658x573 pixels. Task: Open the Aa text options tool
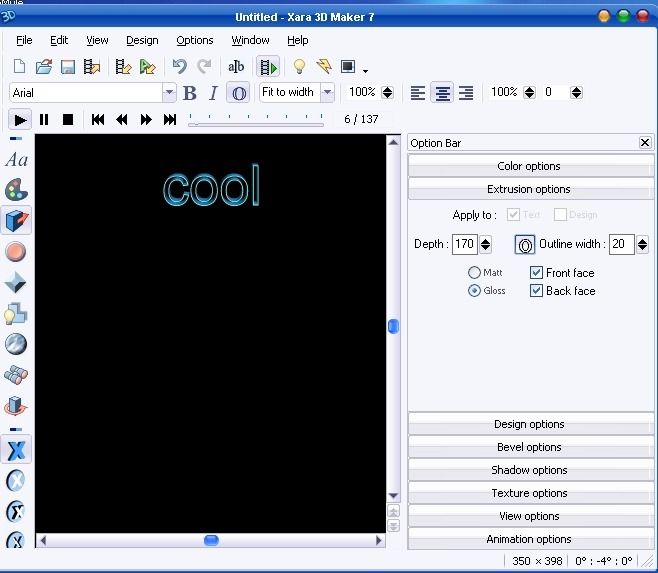click(x=16, y=160)
